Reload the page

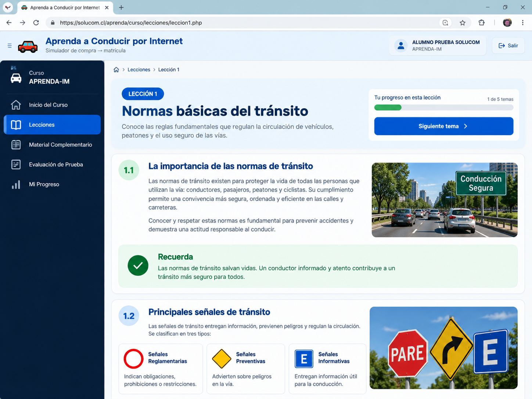[36, 23]
